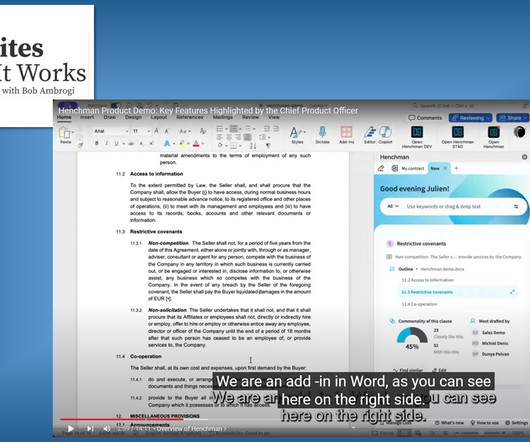Image resolution: width=530 pixels, height=442 pixels.
Task: Open the search filter sliders icon
Action: (516, 206)
